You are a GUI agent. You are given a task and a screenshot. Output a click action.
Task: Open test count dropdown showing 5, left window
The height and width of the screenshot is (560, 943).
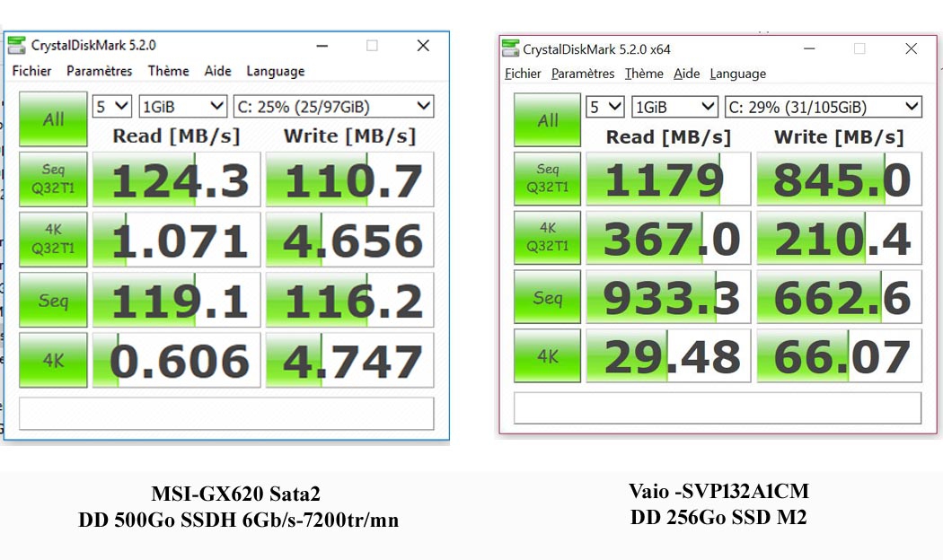click(x=112, y=107)
